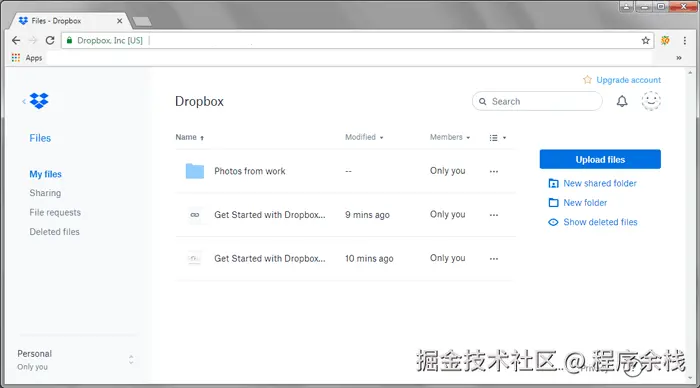Image resolution: width=700 pixels, height=388 pixels.
Task: Click the link icon of the 9 mins ago file
Action: tap(195, 215)
